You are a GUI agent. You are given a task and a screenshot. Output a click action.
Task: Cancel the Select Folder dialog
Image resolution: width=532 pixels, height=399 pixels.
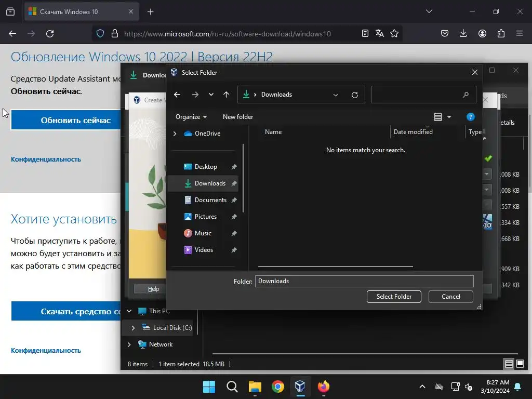(450, 297)
